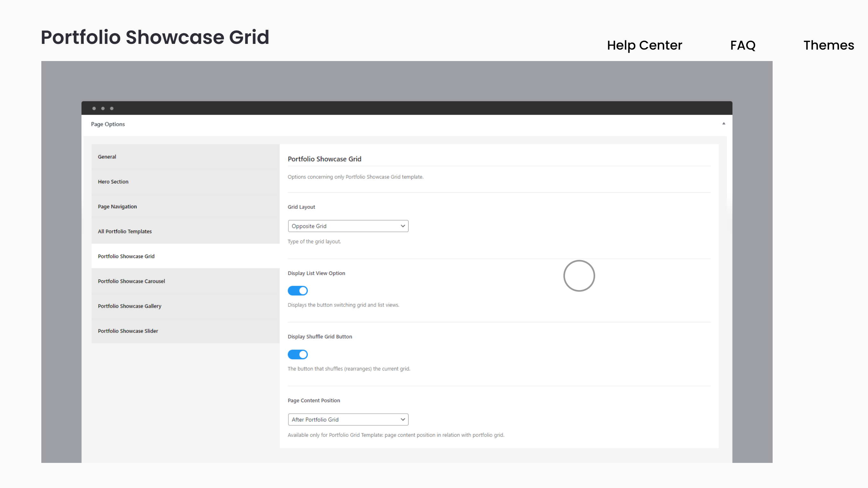Click the Display List View Option label
This screenshot has height=488, width=868.
(x=316, y=273)
